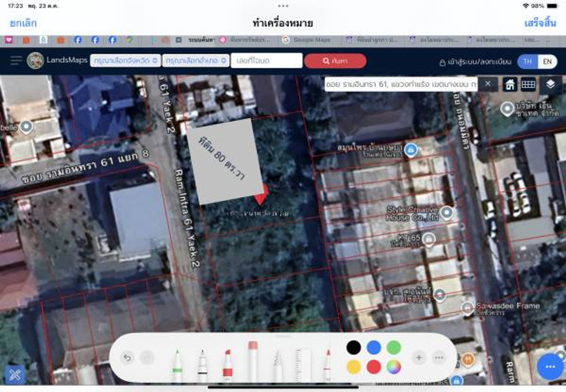Viewport: 566px width, 392px height.
Task: Select the green pen markup tool
Action: 177,365
